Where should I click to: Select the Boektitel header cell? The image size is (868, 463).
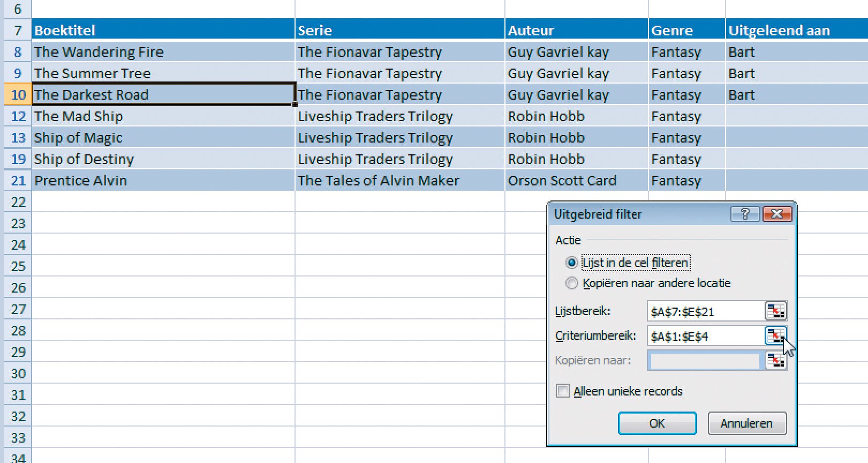point(163,30)
